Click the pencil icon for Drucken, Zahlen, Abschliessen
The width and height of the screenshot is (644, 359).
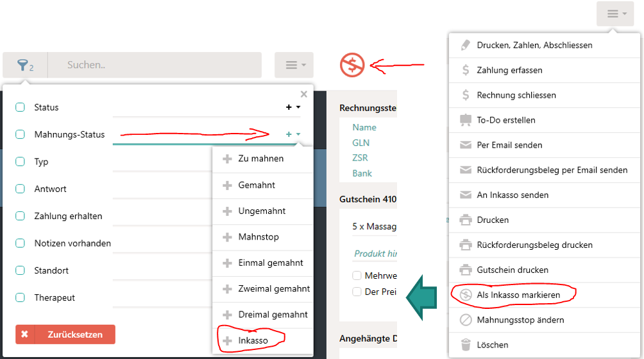[466, 45]
